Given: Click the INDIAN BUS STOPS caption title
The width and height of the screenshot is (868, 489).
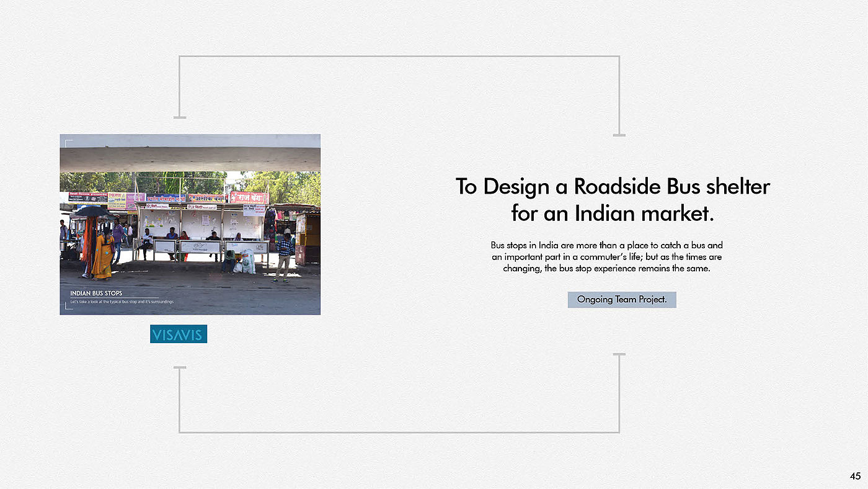Looking at the screenshot, I should pyautogui.click(x=96, y=293).
